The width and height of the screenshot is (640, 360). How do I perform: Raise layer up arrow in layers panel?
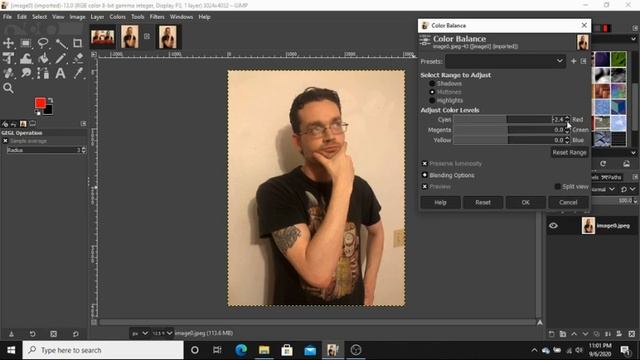click(574, 333)
